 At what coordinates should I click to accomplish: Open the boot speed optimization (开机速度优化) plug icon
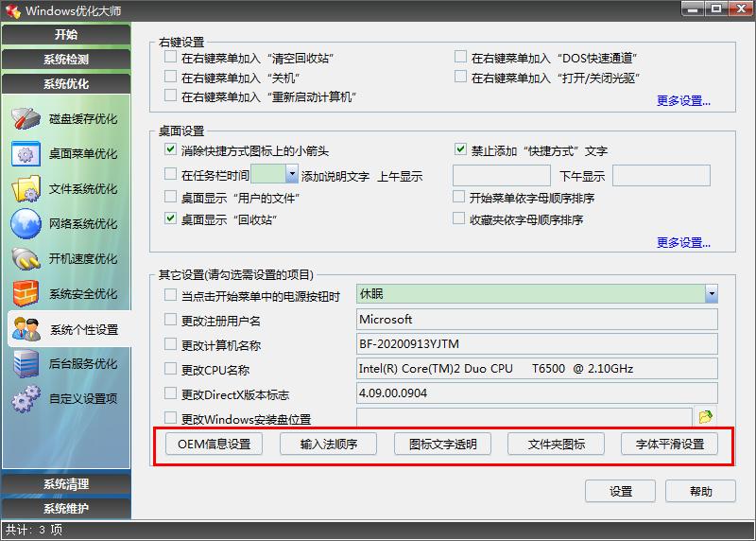(x=26, y=258)
